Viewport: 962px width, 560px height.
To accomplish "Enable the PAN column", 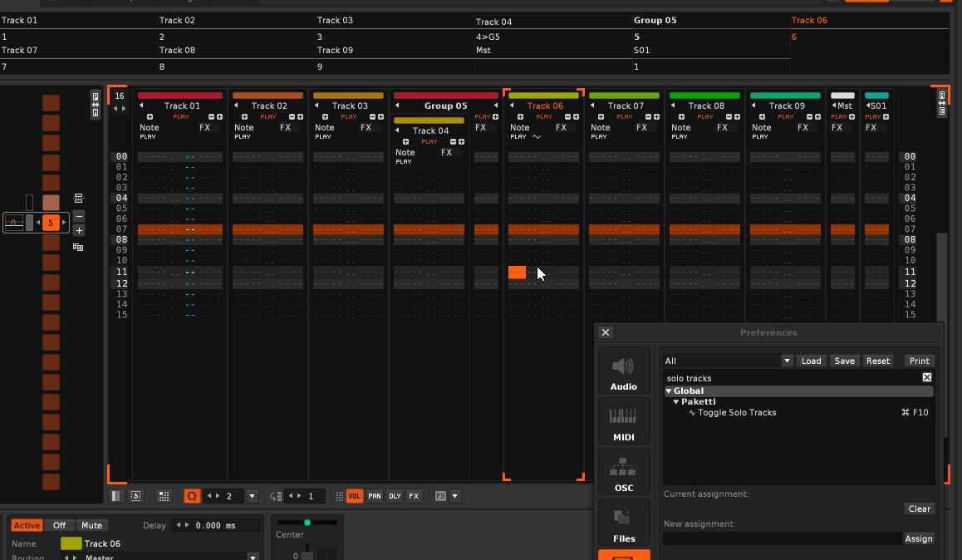I will coord(375,496).
